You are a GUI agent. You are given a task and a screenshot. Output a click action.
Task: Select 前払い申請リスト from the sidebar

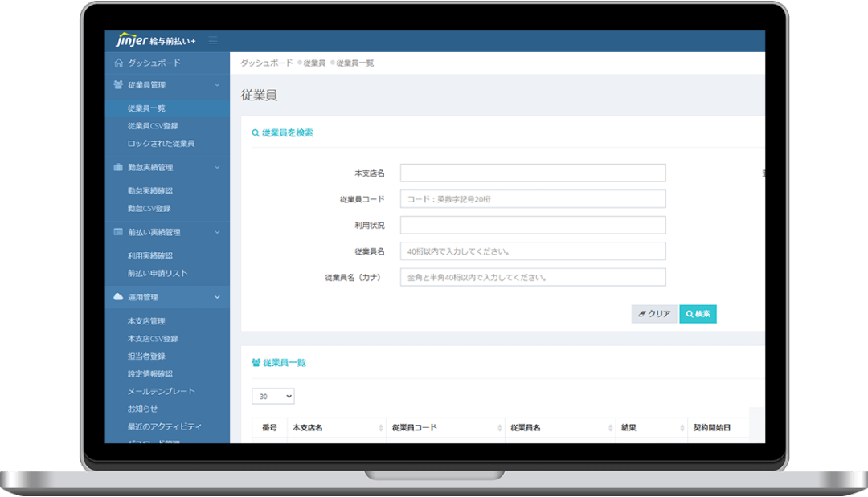pos(158,273)
